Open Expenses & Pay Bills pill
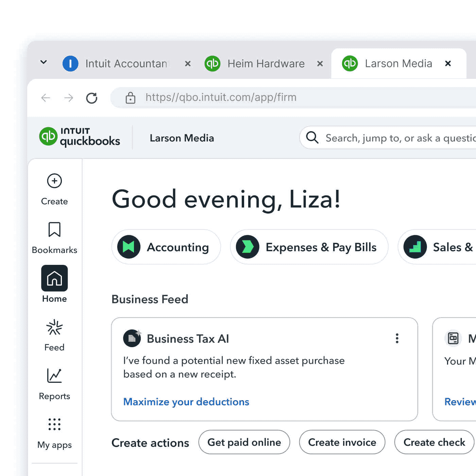Screen dimensions: 476x476 [x=309, y=247]
